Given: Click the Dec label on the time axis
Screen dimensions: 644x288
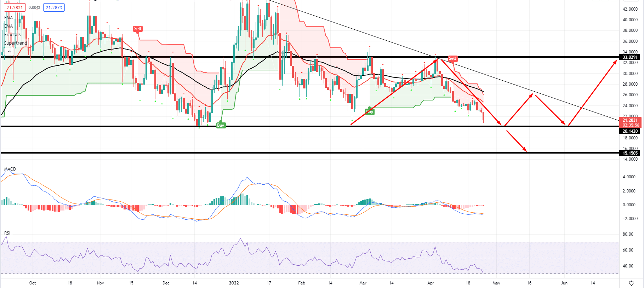Looking at the screenshot, I should click(x=166, y=283).
